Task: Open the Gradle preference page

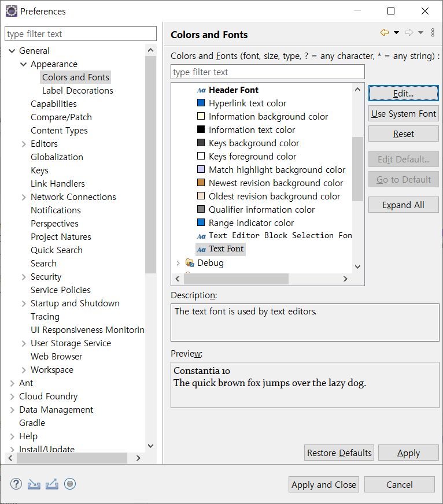Action: coord(32,423)
